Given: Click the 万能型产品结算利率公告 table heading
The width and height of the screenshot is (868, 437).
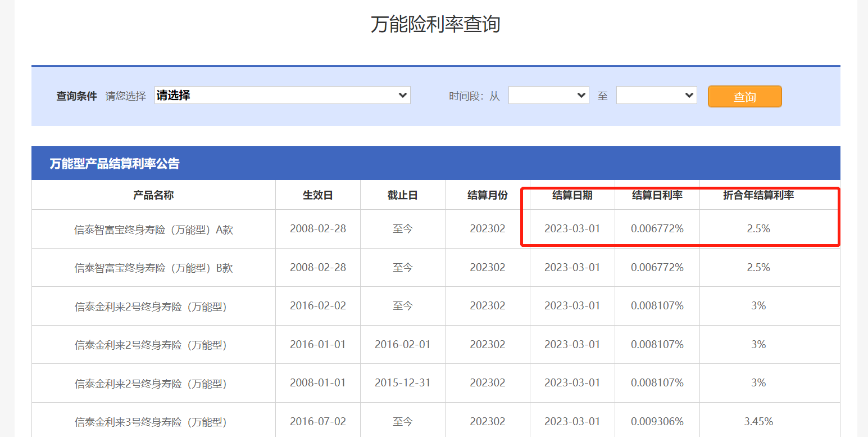Looking at the screenshot, I should [x=115, y=164].
